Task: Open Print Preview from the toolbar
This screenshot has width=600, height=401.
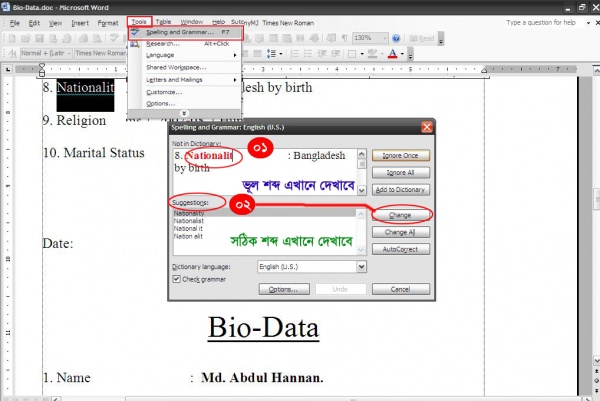Action: coord(97,38)
